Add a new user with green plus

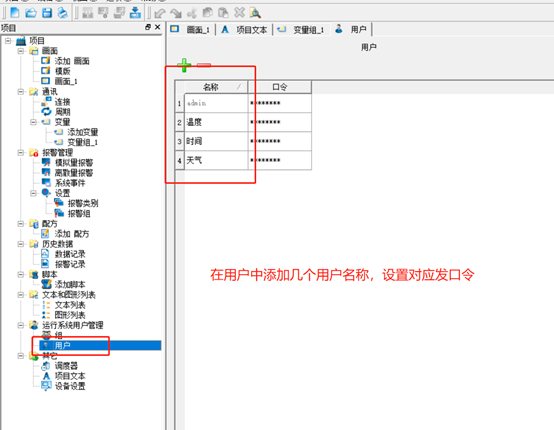(x=184, y=65)
